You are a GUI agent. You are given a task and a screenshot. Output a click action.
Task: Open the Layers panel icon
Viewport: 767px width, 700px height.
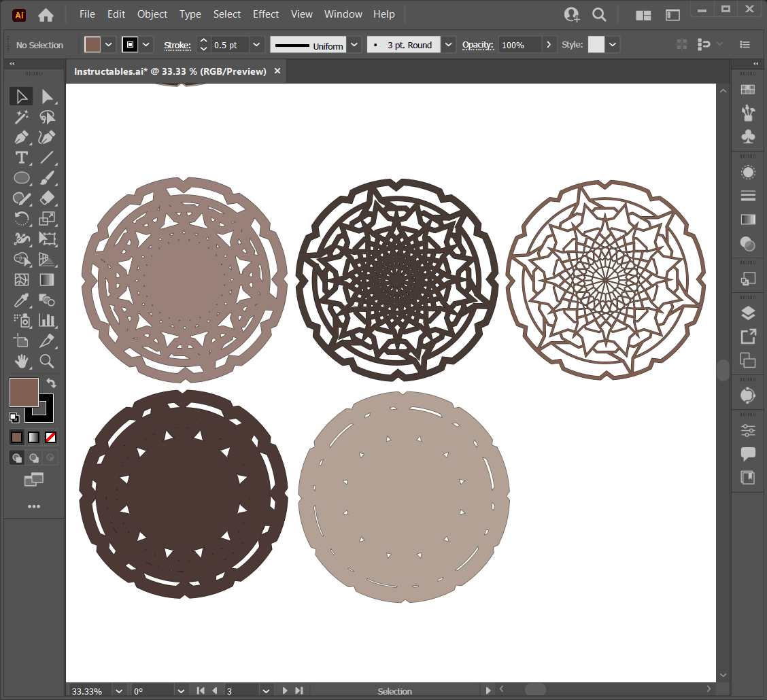[748, 313]
